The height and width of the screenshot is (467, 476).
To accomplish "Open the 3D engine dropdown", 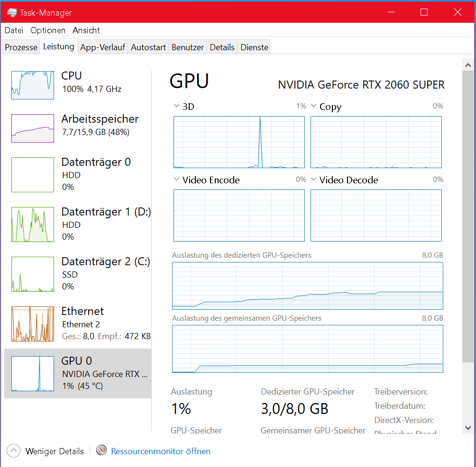I will 176,106.
